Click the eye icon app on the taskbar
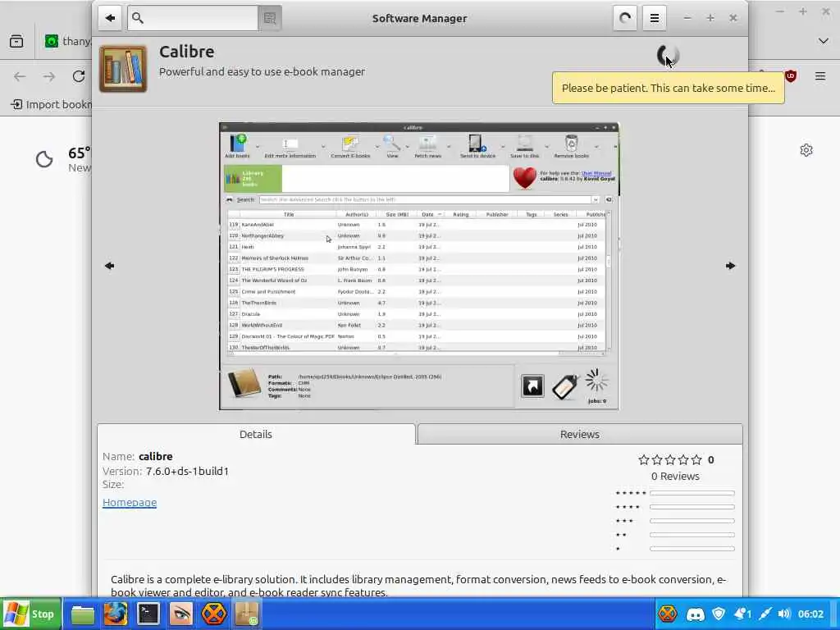The image size is (840, 630). coord(180,614)
